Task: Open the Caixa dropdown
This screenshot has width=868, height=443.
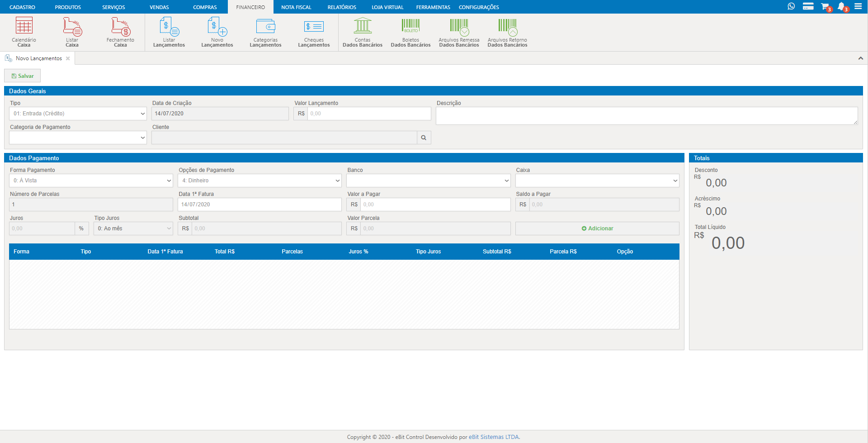Action: point(597,181)
